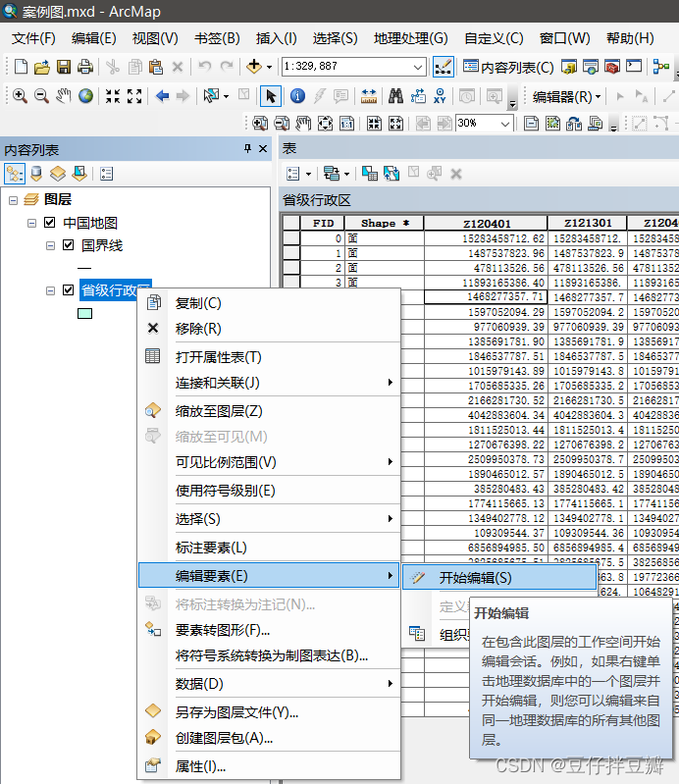Uncheck the 中国地图 group layer checkbox
This screenshot has width=679, height=784.
tap(49, 222)
